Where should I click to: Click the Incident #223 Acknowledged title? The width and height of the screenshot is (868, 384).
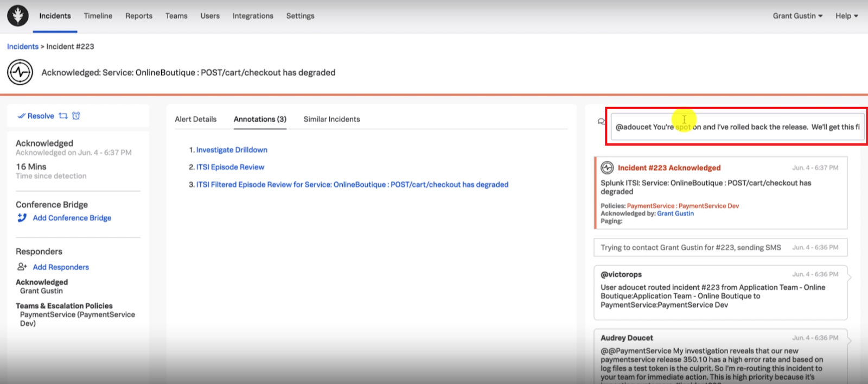[x=669, y=168]
